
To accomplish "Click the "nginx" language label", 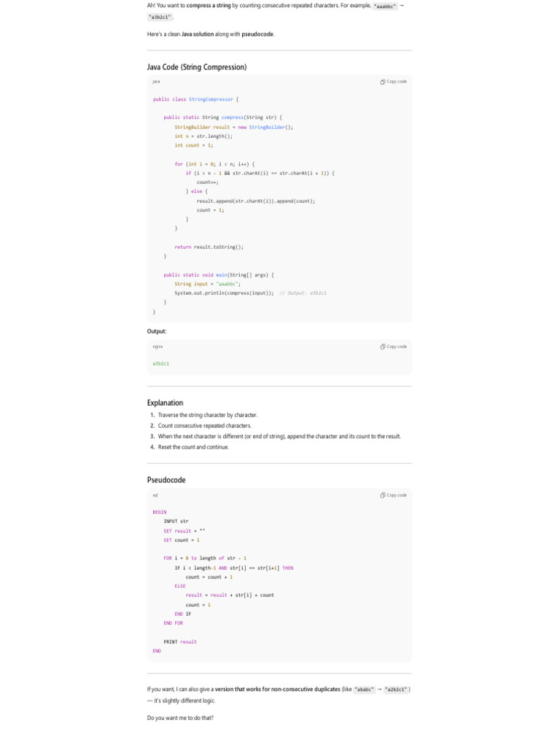I will coord(157,347).
